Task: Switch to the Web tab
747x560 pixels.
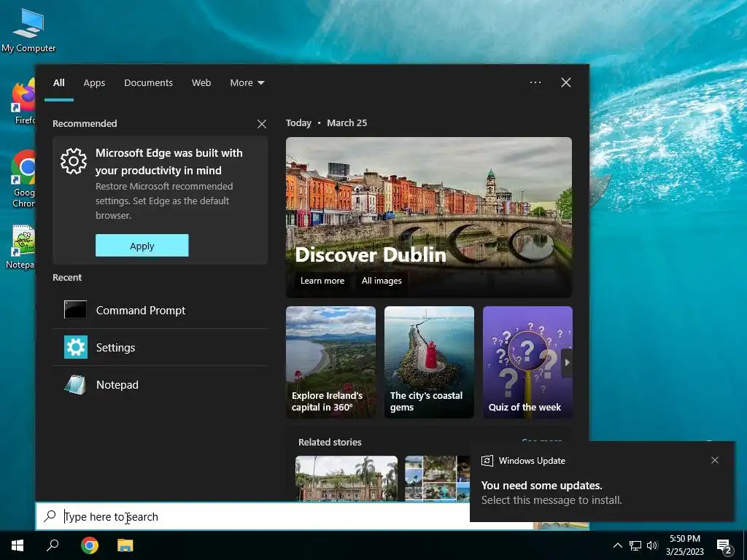Action: click(x=201, y=83)
